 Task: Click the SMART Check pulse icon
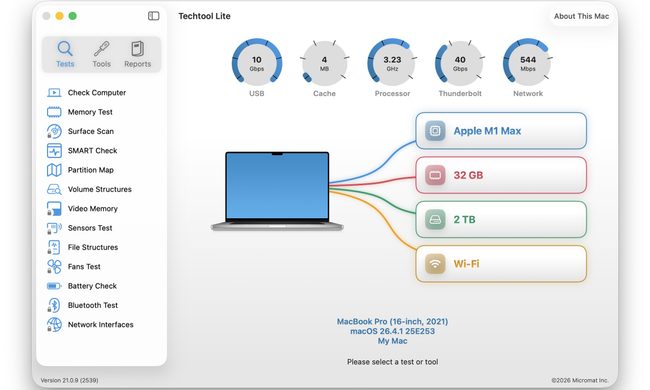[54, 150]
